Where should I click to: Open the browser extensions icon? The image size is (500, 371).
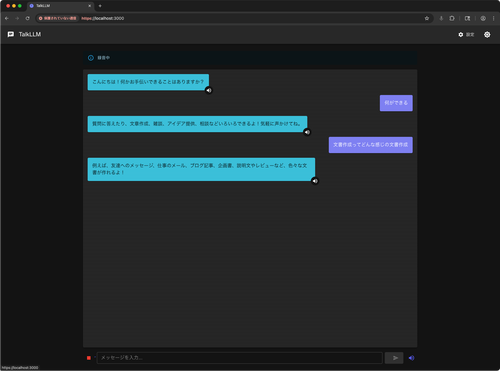pos(452,18)
